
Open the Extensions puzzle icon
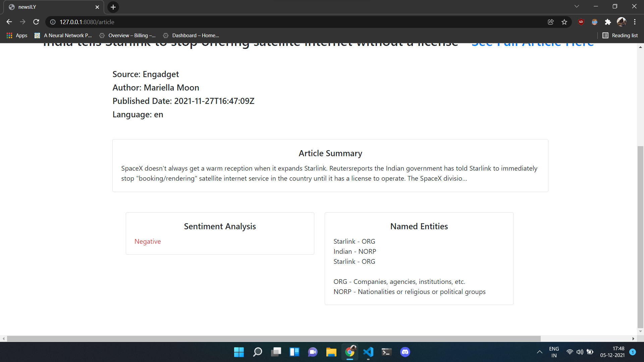[x=608, y=22]
